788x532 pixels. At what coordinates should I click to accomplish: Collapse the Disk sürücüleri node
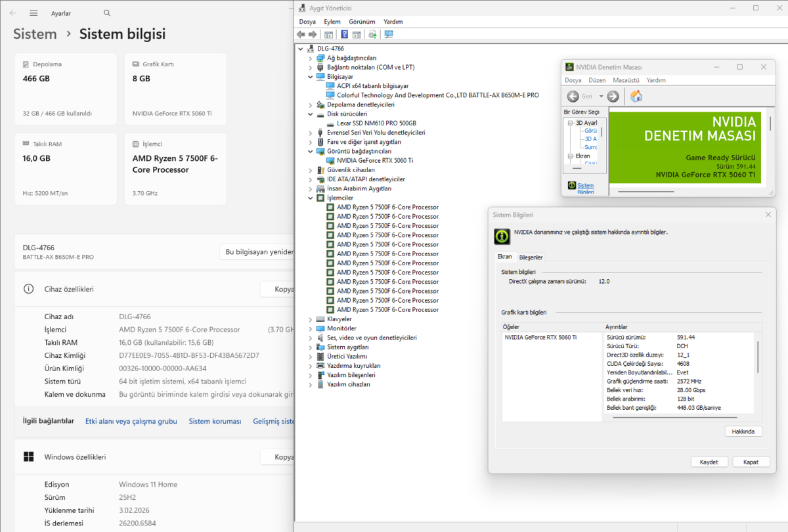click(311, 114)
